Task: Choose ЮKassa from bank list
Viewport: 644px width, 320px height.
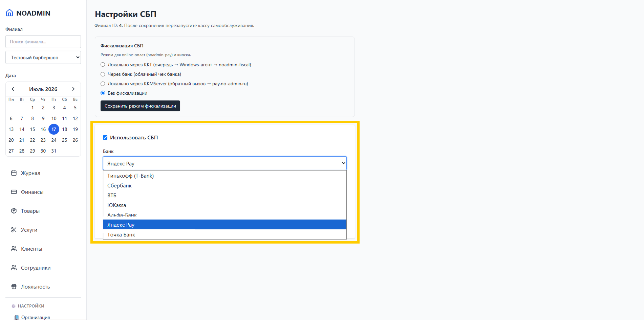Action: tap(225, 205)
